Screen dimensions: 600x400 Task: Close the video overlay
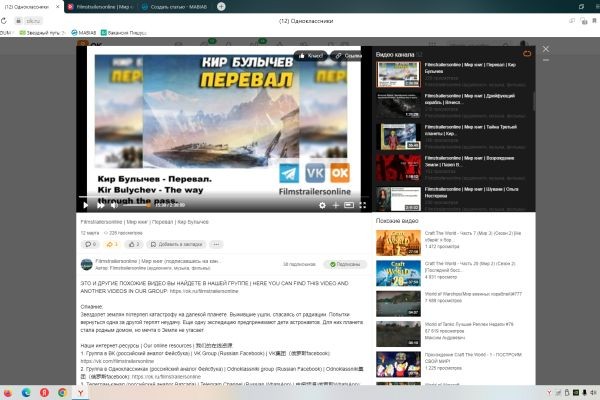tap(546, 49)
